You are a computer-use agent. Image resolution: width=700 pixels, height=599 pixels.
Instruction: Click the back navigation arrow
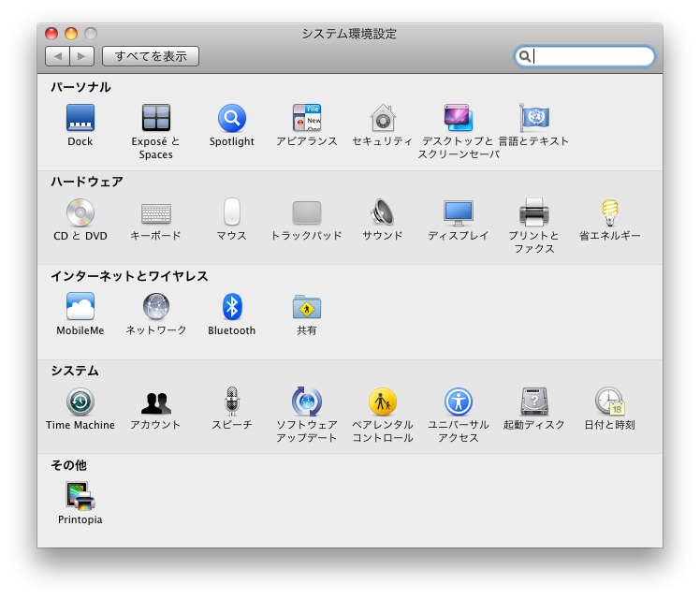58,56
